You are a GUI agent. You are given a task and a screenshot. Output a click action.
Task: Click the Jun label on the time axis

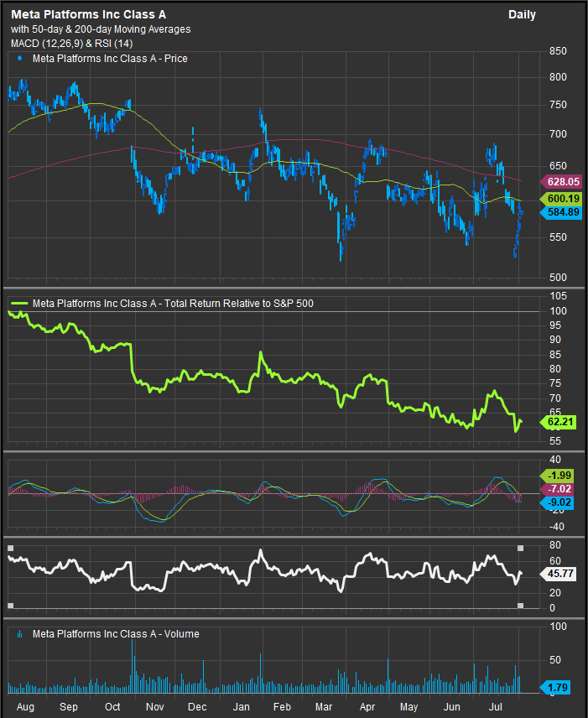click(452, 706)
